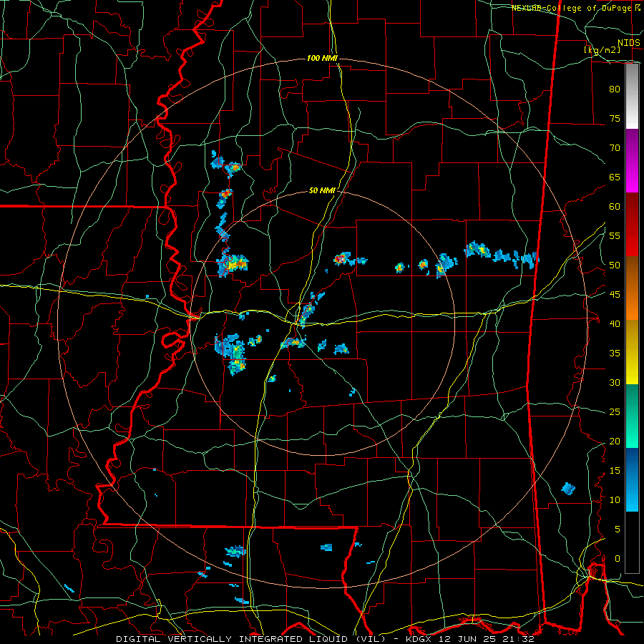Click the 75 value on the scale
This screenshot has height=644, width=644.
615,118
